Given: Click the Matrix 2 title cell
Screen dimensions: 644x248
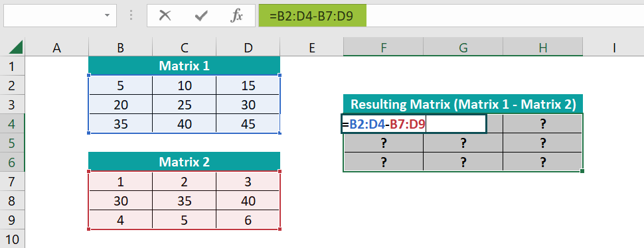Looking at the screenshot, I should [184, 162].
